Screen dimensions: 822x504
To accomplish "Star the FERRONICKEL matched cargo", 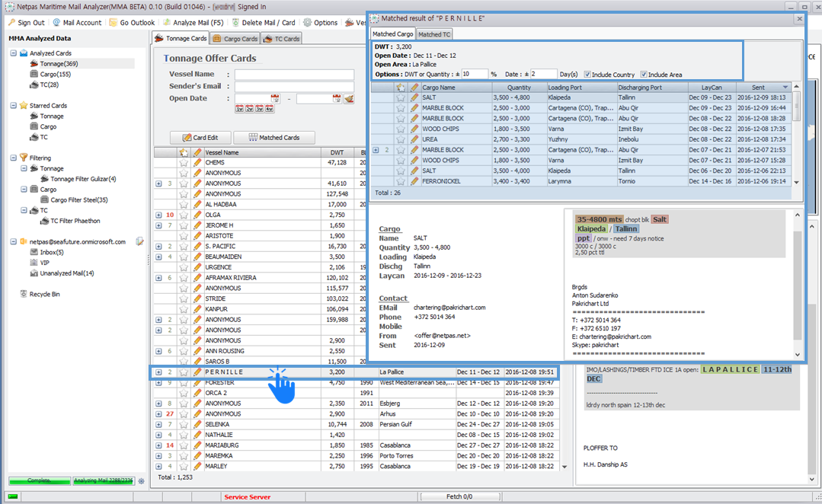I will (401, 181).
